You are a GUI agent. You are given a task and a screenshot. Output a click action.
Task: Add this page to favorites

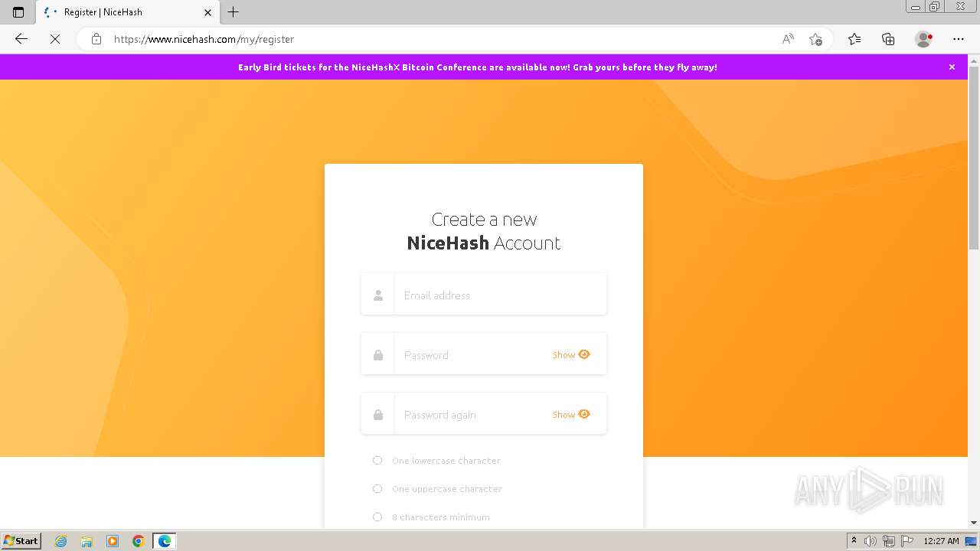815,39
